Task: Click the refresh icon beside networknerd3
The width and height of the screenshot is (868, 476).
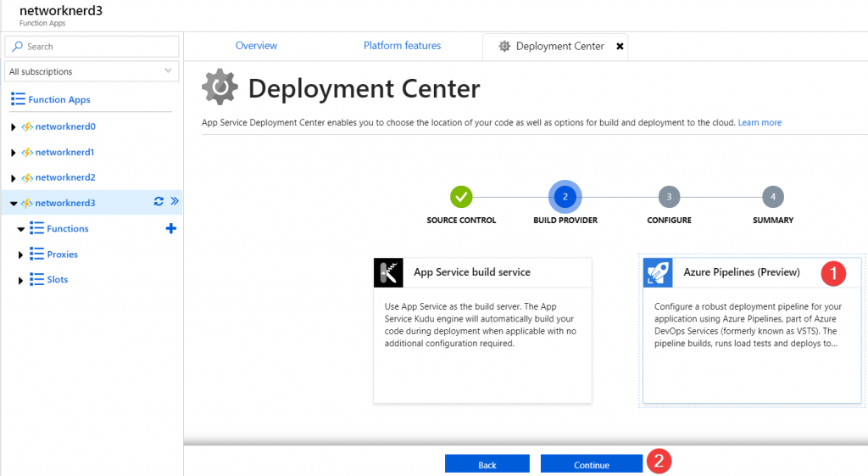Action: tap(159, 201)
